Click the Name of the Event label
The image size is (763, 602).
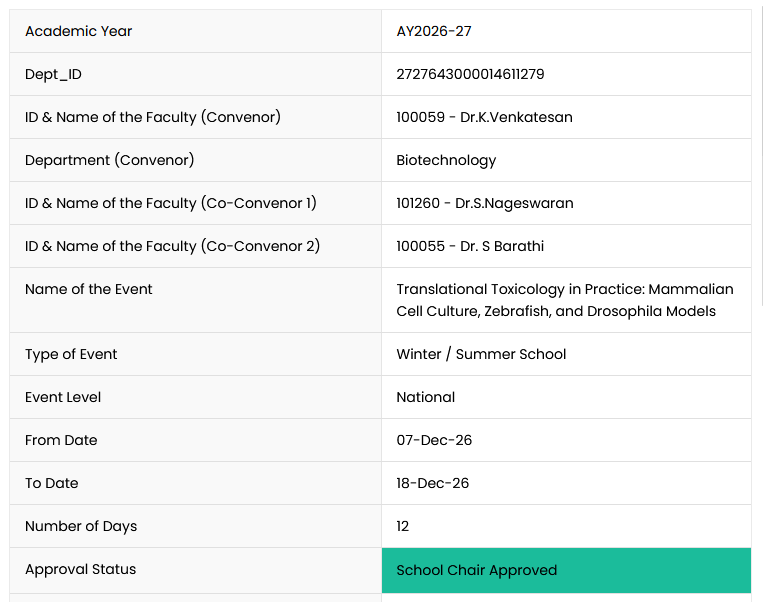click(89, 289)
